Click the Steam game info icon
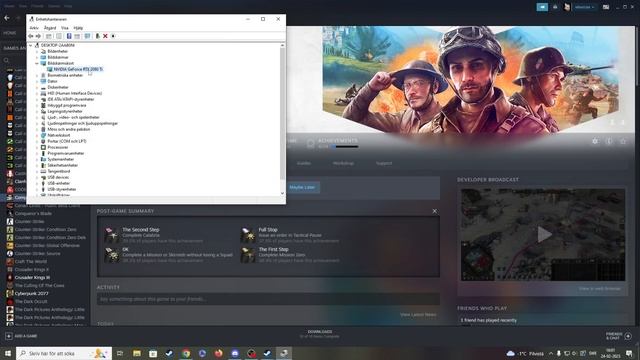Screen dimensions: 640x360 pyautogui.click(x=609, y=141)
